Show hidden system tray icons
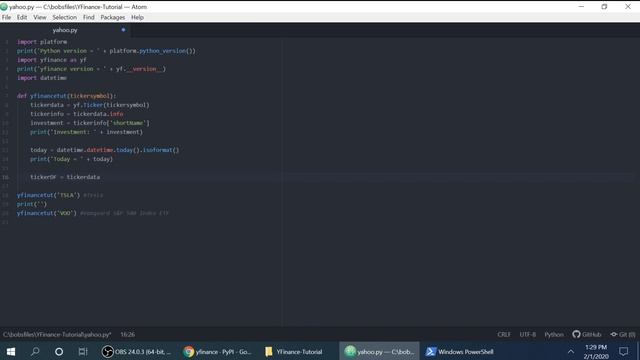This screenshot has width=640, height=360. [571, 351]
